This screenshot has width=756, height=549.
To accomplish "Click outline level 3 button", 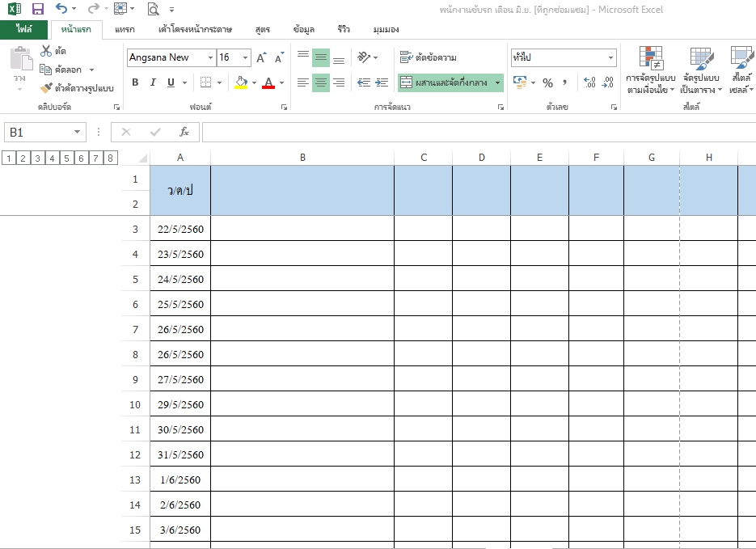I will click(x=38, y=158).
